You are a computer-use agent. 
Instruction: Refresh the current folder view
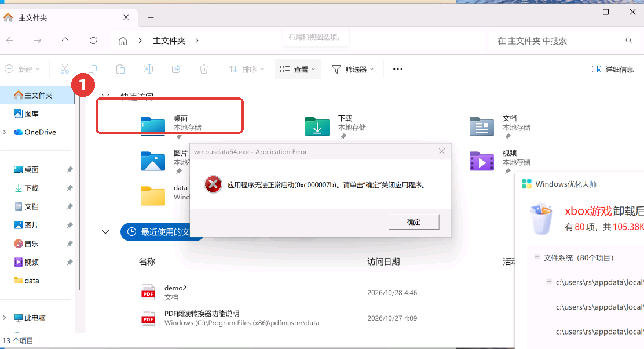click(93, 40)
